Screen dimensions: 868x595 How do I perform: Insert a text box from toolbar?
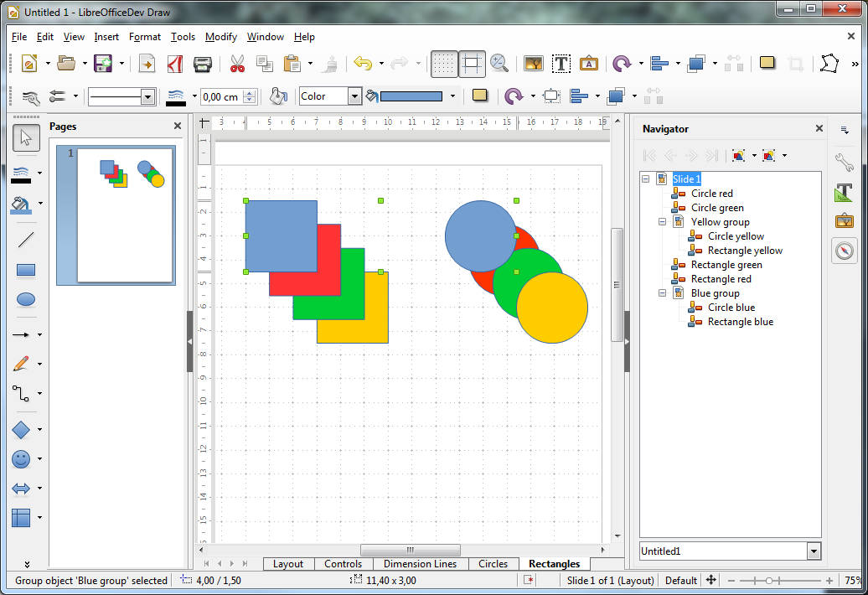tap(561, 64)
